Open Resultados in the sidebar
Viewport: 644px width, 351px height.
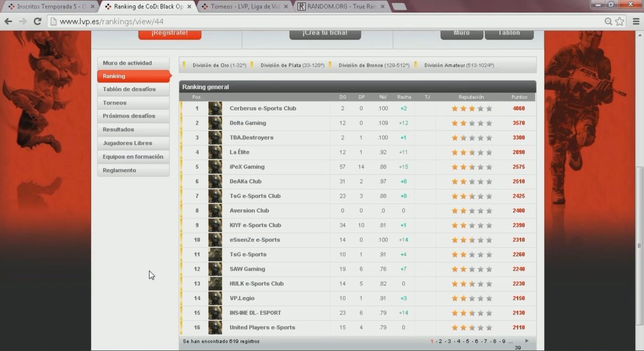click(133, 129)
